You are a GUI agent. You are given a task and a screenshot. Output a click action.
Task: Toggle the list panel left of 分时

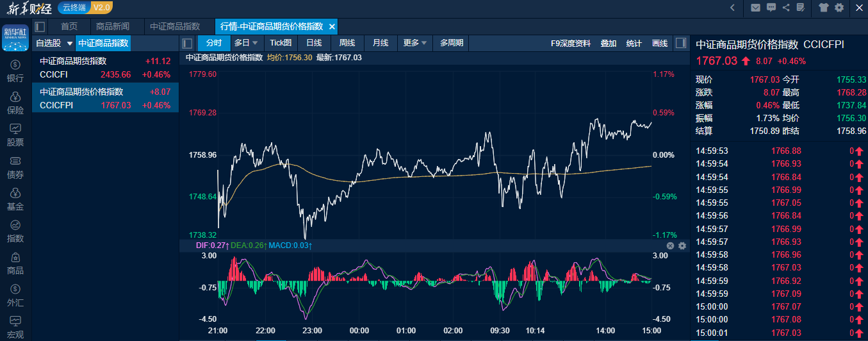(187, 44)
